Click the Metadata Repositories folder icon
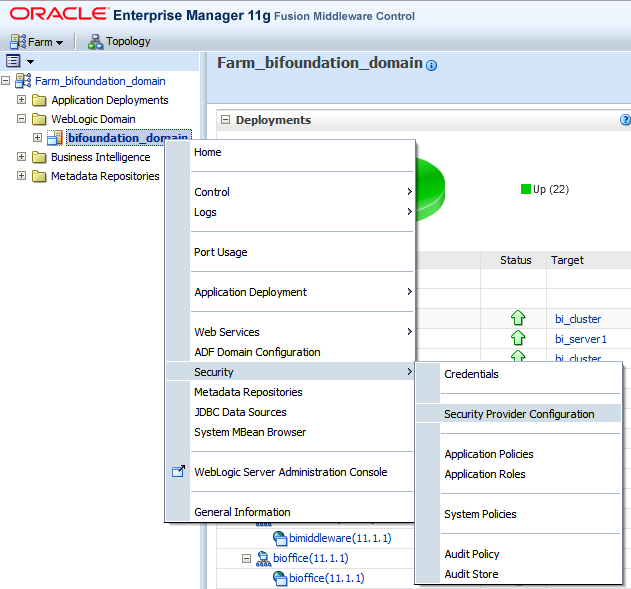This screenshot has height=589, width=631. click(x=39, y=176)
